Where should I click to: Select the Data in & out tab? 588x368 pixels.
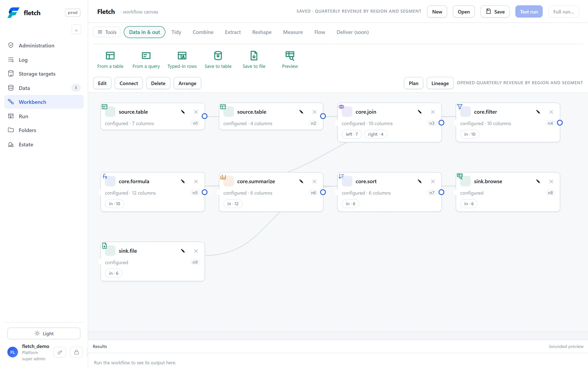tap(145, 32)
